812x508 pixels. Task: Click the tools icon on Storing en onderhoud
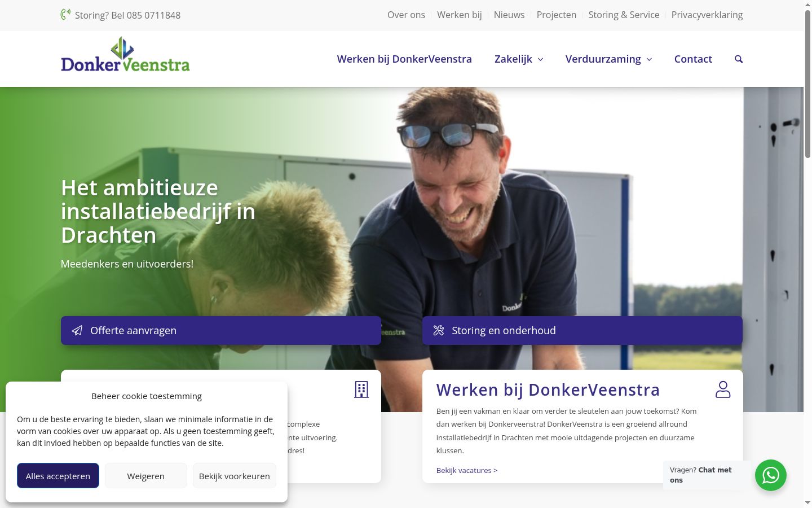(x=439, y=331)
